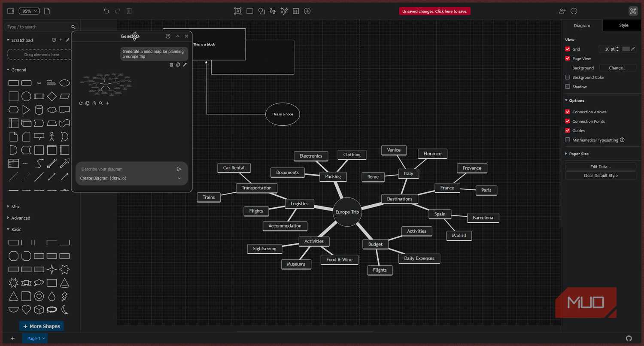Click the new page document icon
Image resolution: width=644 pixels, height=346 pixels.
(47, 11)
